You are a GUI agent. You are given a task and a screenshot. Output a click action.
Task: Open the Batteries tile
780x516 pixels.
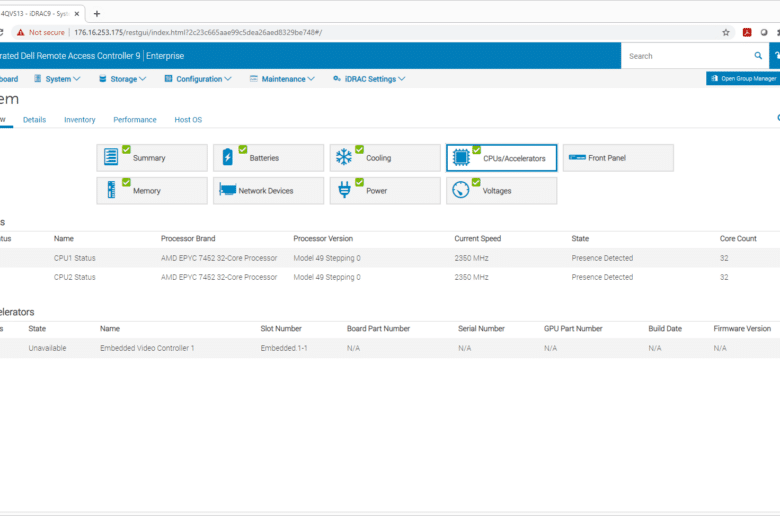tap(269, 158)
